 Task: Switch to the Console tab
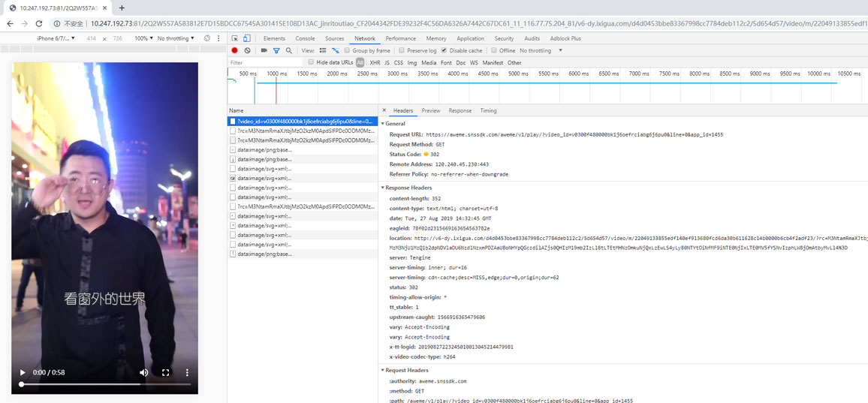pos(305,38)
